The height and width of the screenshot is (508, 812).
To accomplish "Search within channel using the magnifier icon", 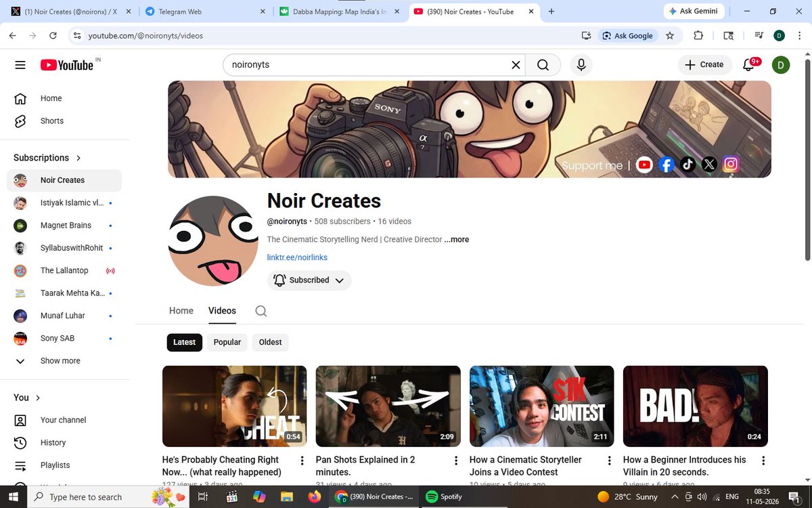I will pos(261,311).
